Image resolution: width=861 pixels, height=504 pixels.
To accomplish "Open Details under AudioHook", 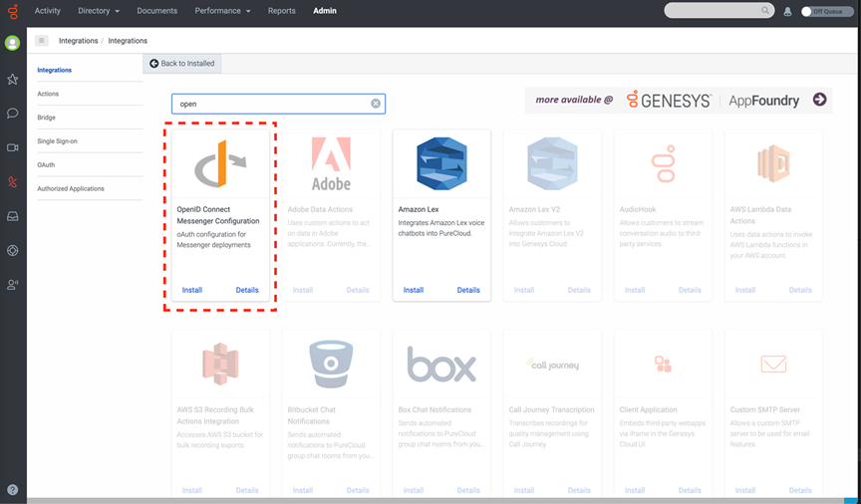I will tap(690, 290).
